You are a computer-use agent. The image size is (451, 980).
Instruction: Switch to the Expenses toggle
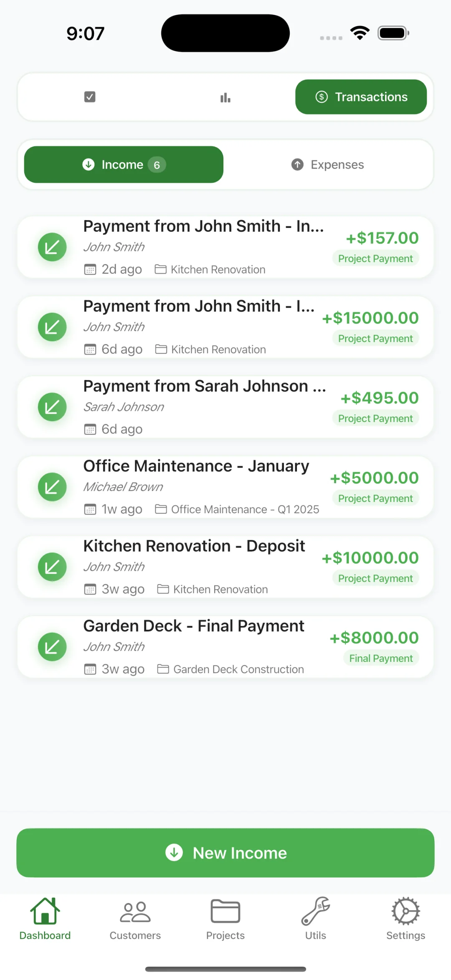(327, 165)
